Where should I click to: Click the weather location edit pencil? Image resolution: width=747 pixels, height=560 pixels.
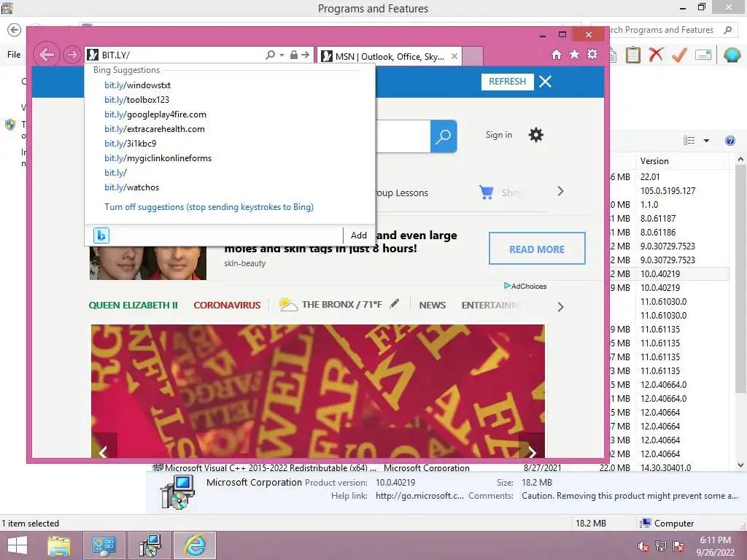(394, 304)
